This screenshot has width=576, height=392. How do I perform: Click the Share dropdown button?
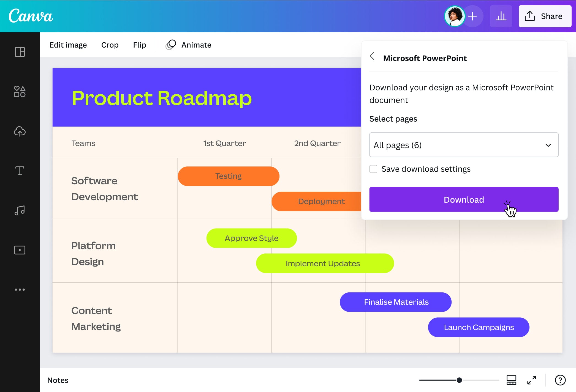tap(544, 16)
